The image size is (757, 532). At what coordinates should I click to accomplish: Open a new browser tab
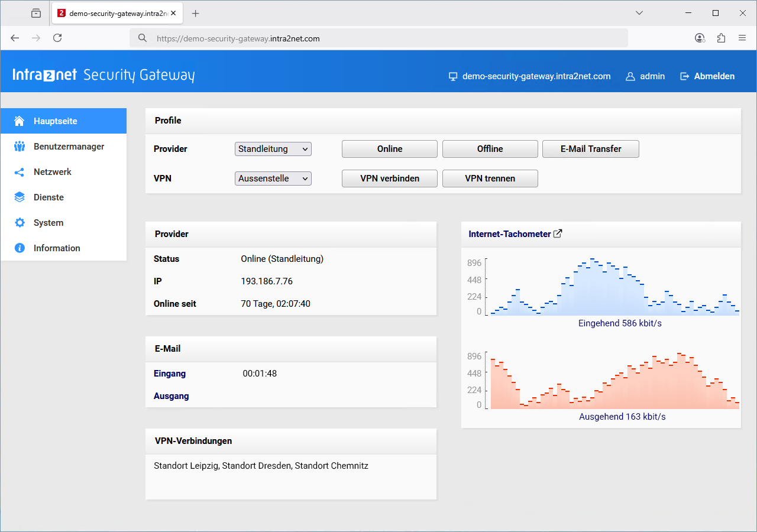tap(196, 13)
